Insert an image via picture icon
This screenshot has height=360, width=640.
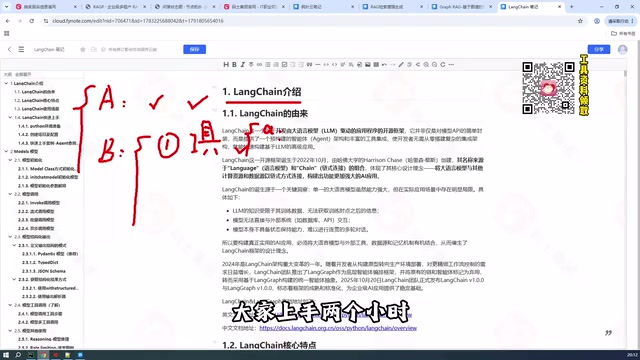pyautogui.click(x=368, y=64)
